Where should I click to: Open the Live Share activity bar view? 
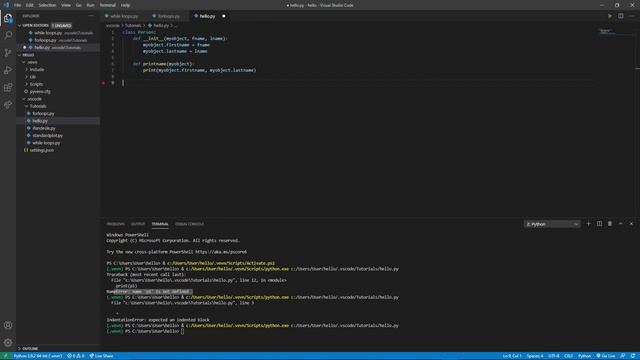click(8, 105)
